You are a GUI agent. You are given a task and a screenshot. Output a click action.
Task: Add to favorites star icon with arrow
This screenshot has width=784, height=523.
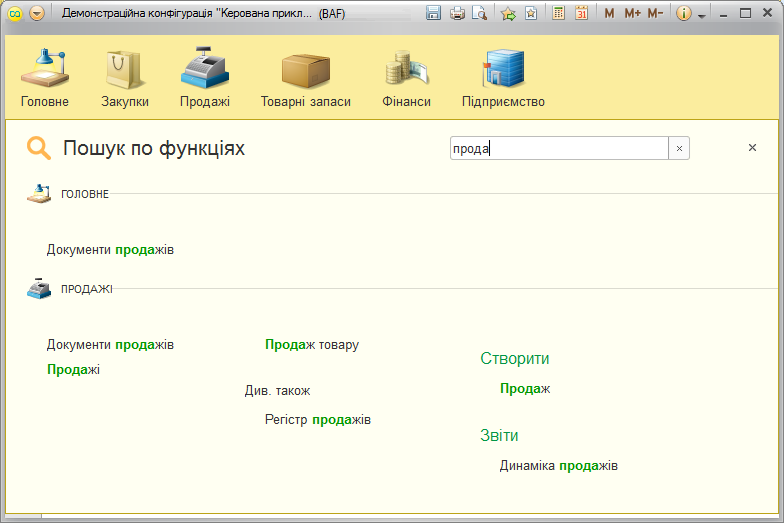[x=508, y=13]
